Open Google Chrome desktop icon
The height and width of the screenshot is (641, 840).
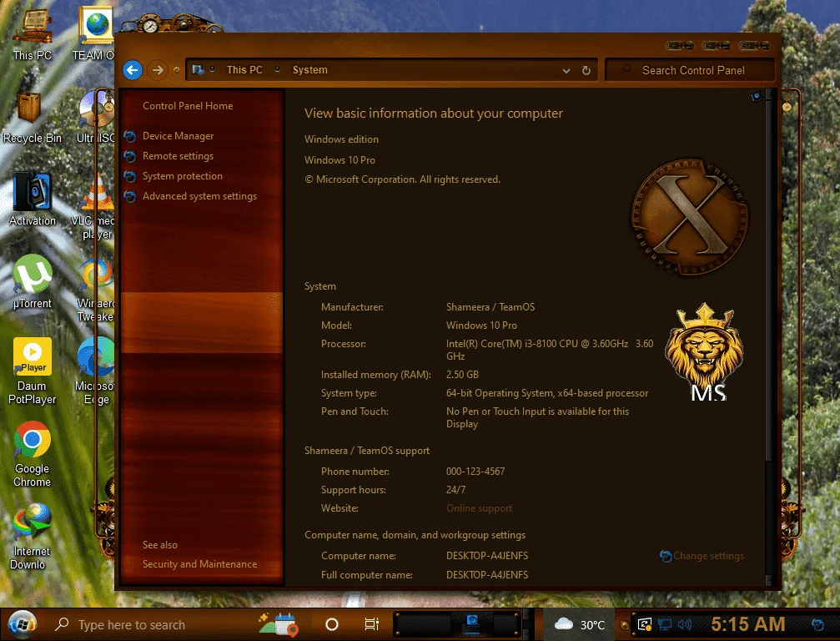coord(33,454)
